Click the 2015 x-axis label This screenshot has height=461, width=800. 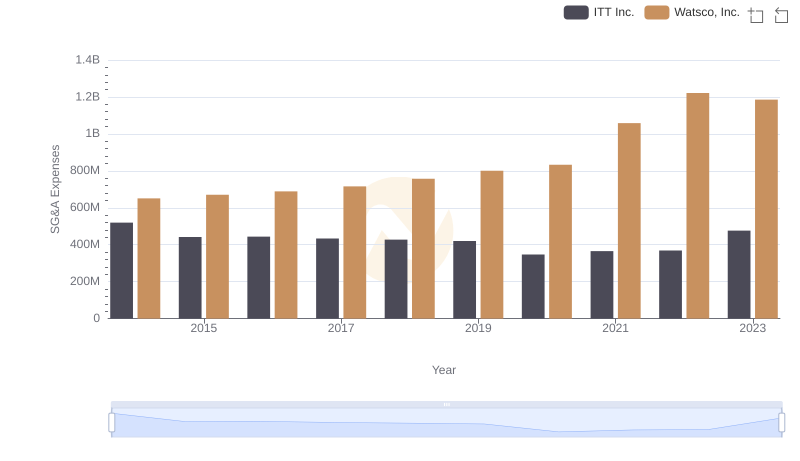click(204, 328)
